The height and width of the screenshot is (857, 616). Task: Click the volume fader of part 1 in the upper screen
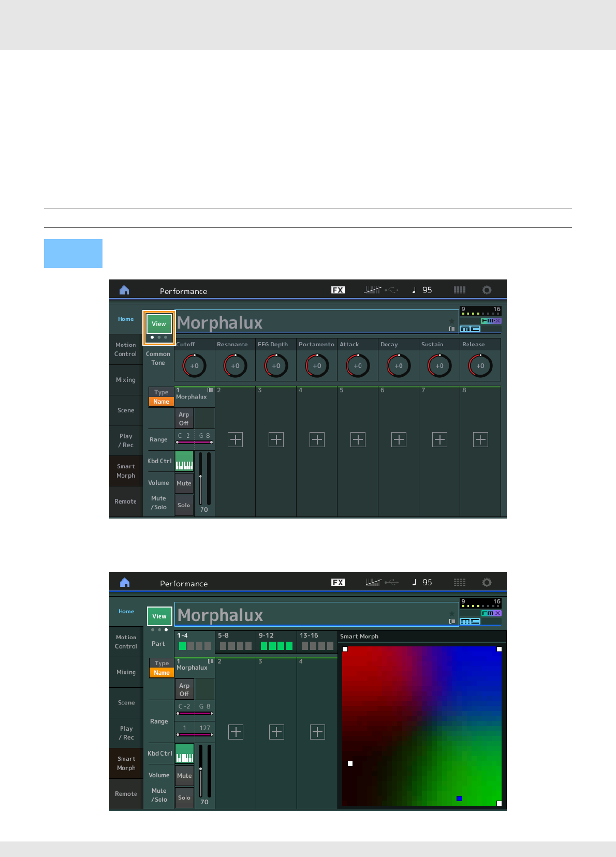(x=200, y=479)
